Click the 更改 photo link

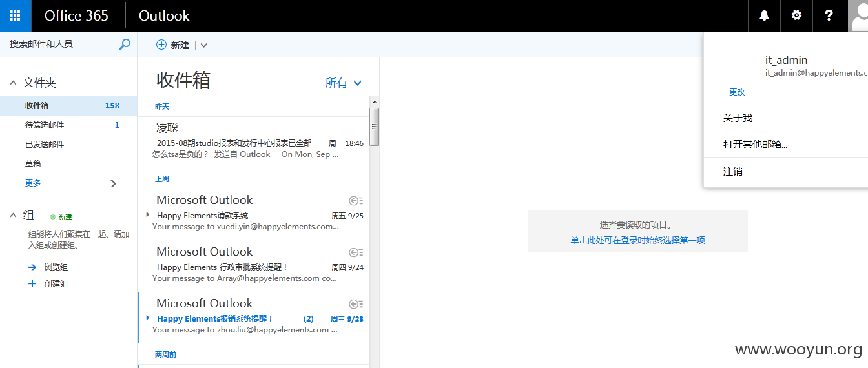coord(737,92)
